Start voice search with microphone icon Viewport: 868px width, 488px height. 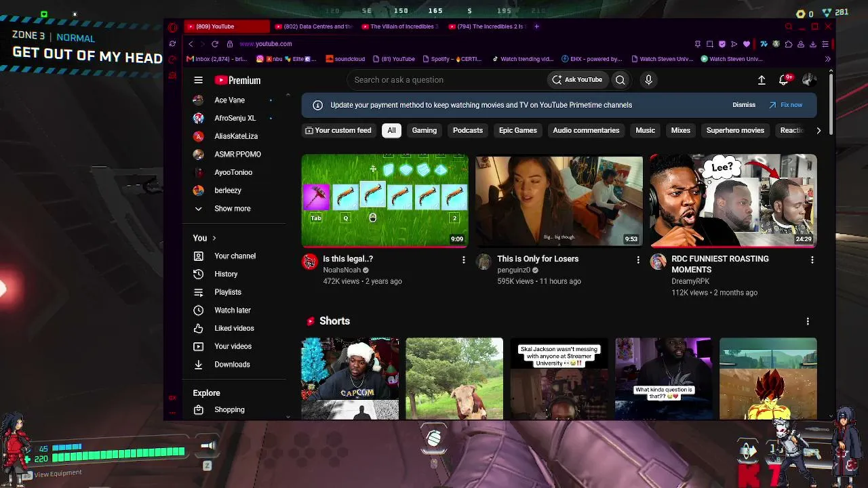(x=648, y=80)
